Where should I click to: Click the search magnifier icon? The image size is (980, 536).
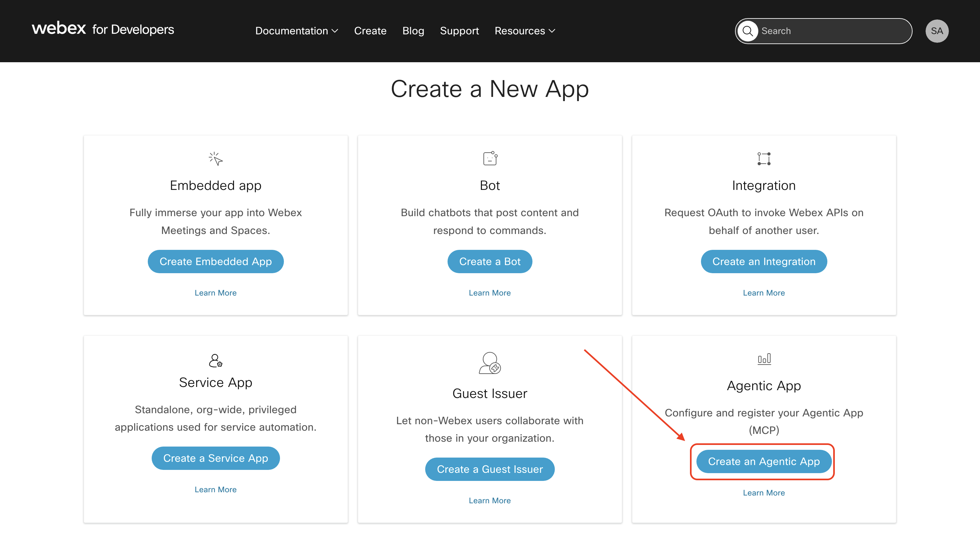(x=748, y=31)
